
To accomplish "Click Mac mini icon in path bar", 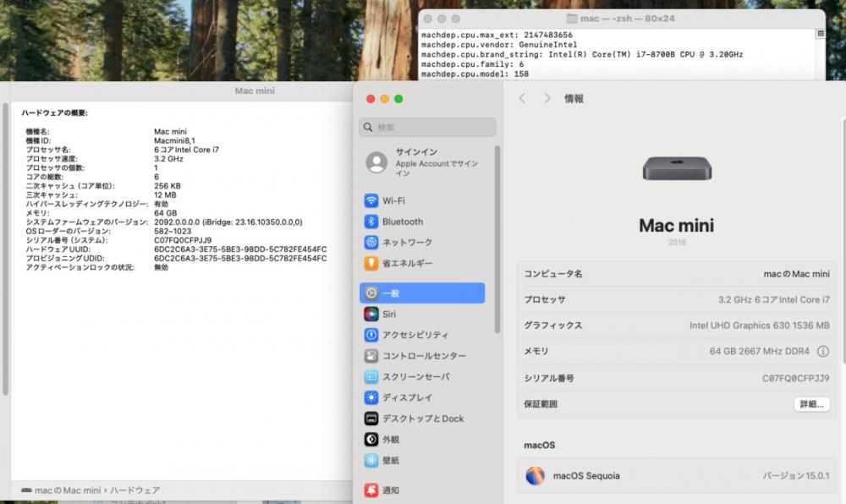I will [26, 490].
